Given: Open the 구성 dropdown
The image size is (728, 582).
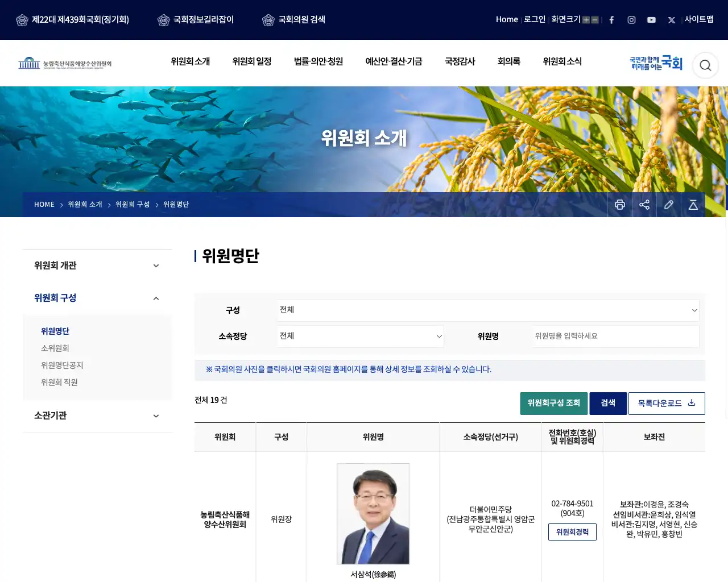Looking at the screenshot, I should pos(488,310).
